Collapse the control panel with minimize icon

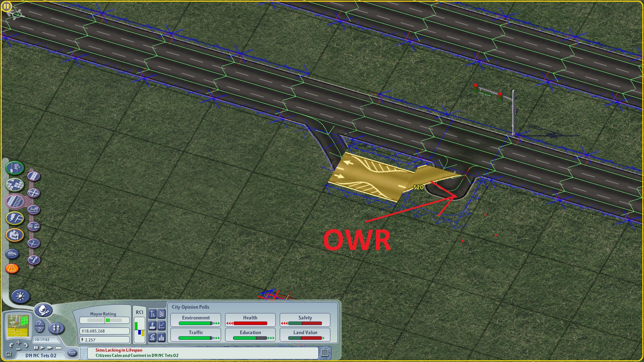(8, 354)
